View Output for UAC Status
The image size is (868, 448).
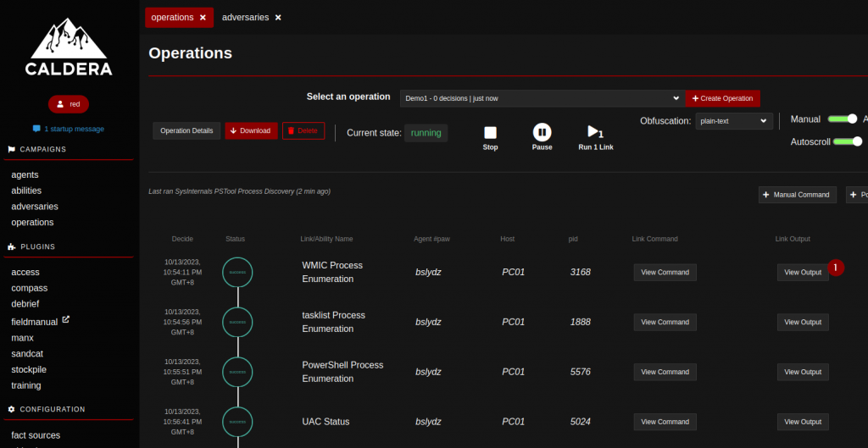click(803, 422)
